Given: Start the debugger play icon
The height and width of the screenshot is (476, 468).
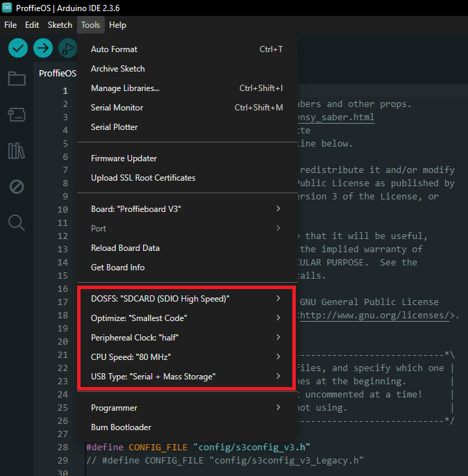Looking at the screenshot, I should (67, 48).
